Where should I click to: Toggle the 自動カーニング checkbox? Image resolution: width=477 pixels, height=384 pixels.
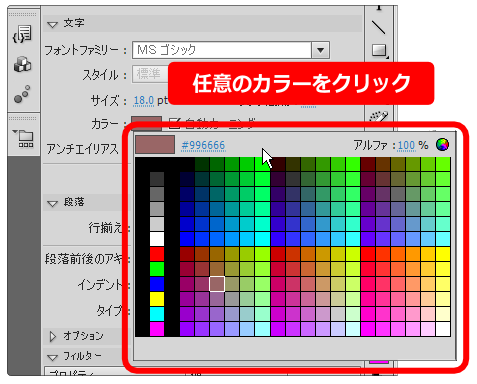[174, 123]
